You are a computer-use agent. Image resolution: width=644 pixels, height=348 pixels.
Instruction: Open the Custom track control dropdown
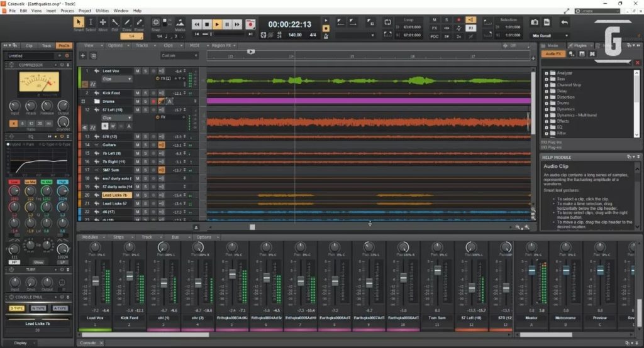coord(179,56)
